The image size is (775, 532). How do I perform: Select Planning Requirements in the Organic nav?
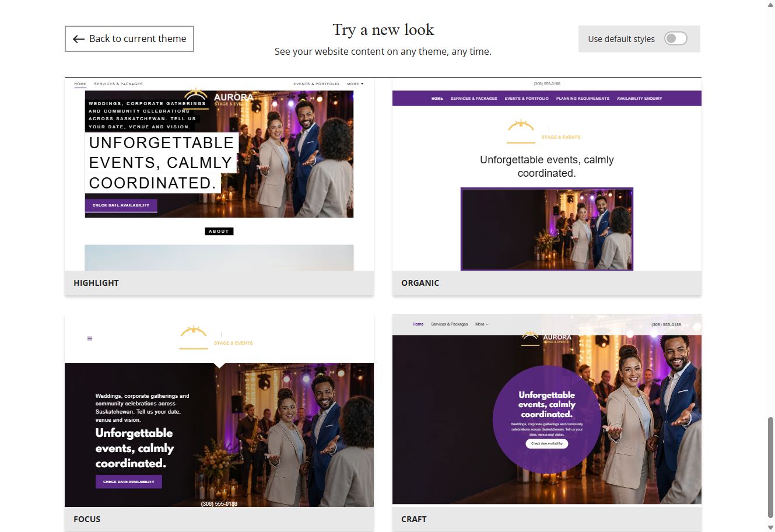click(583, 99)
